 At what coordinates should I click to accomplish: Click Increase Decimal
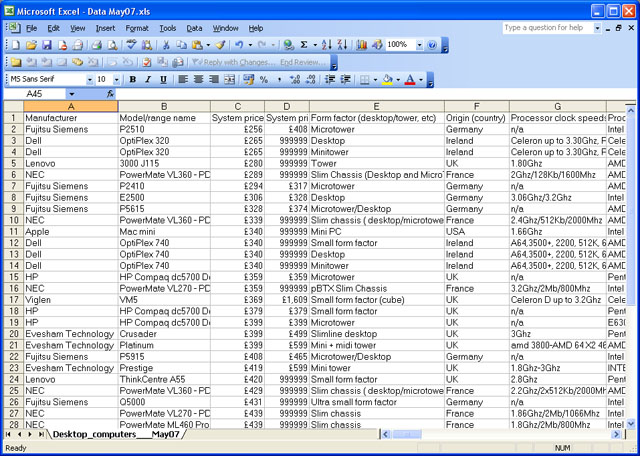[x=295, y=80]
